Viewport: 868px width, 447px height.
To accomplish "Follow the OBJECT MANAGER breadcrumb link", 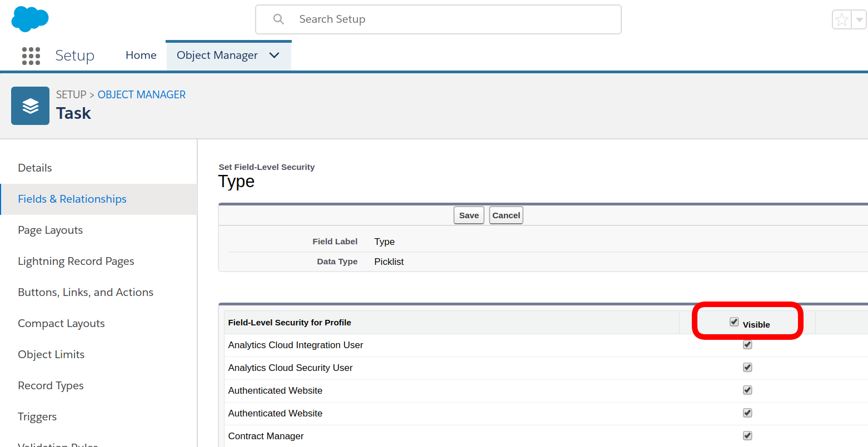I will point(142,94).
